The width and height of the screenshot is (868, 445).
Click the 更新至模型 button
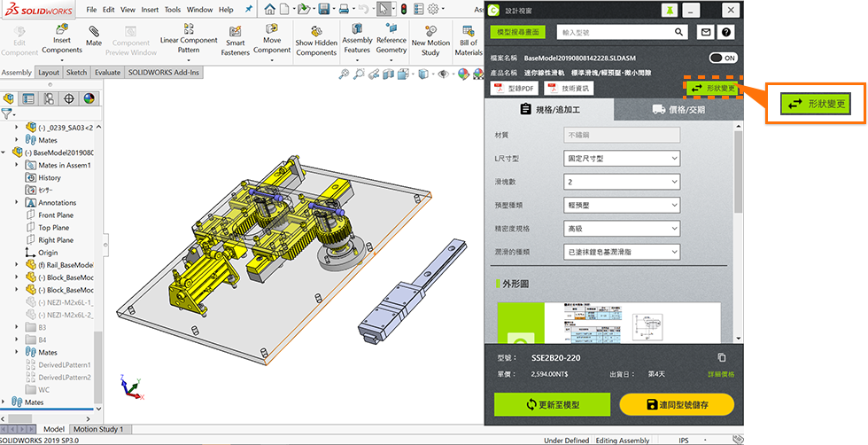tap(552, 405)
